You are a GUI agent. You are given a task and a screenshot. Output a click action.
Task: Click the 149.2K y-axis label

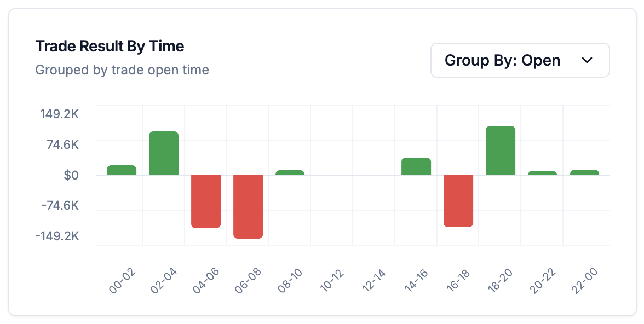click(x=59, y=114)
